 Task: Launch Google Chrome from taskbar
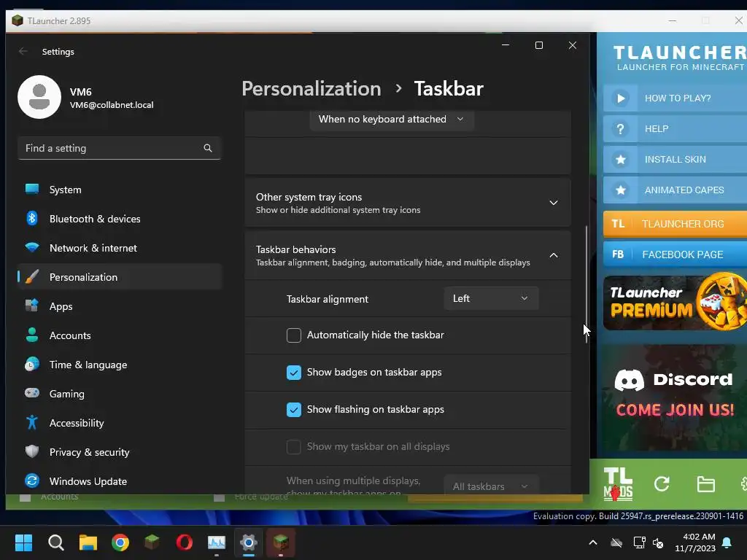click(x=120, y=542)
